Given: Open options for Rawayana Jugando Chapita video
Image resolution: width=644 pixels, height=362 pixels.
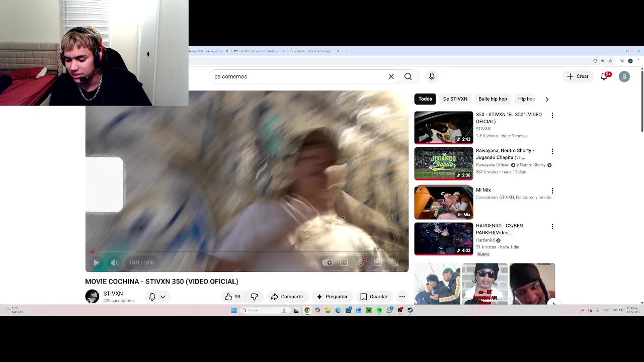Looking at the screenshot, I should click(552, 151).
